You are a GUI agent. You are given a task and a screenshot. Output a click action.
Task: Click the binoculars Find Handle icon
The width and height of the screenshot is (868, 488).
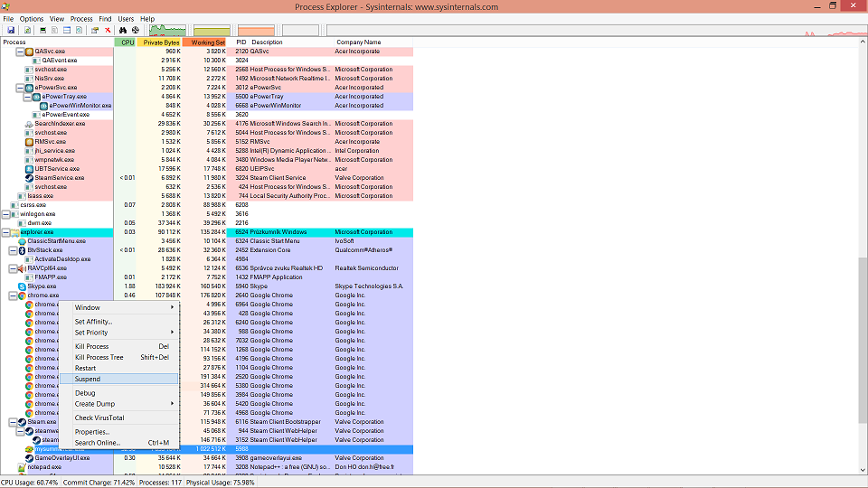pyautogui.click(x=123, y=31)
